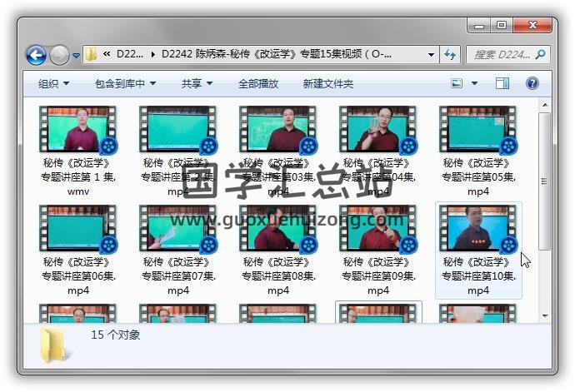
Task: Click the search box for D224
Action: pyautogui.click(x=507, y=55)
